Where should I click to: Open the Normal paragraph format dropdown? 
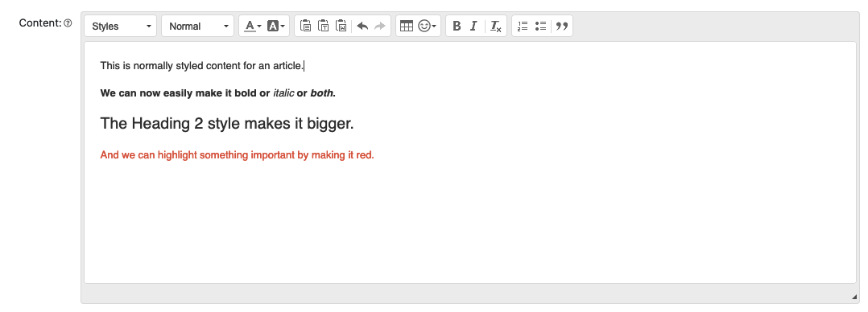pyautogui.click(x=197, y=26)
